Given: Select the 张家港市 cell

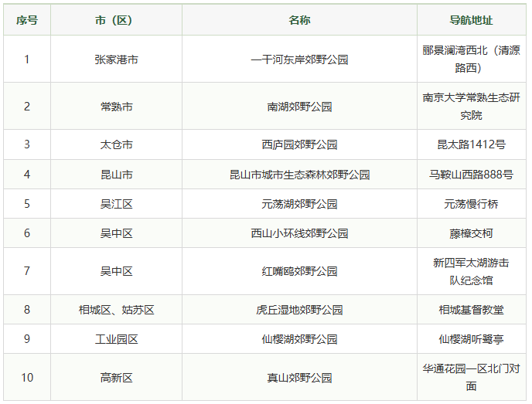Looking at the screenshot, I should pos(116,59).
